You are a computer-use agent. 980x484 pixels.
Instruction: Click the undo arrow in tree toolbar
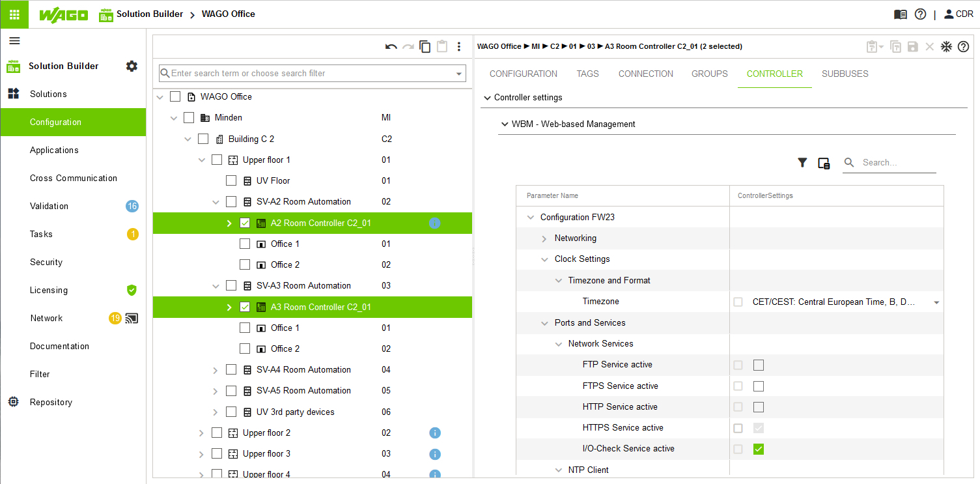pos(391,47)
